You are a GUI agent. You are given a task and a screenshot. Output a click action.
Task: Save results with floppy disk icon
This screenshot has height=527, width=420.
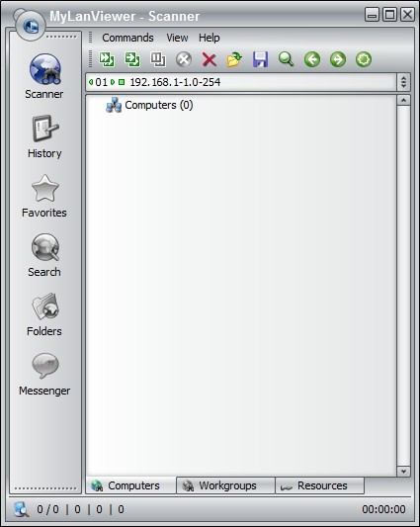pos(261,60)
